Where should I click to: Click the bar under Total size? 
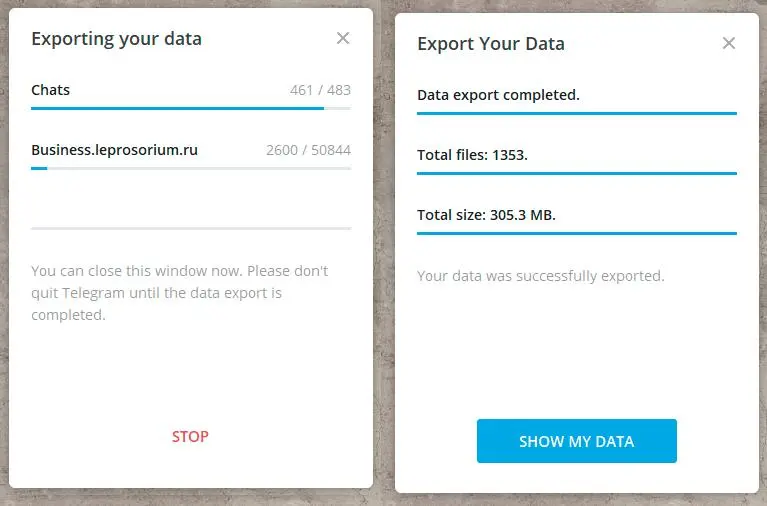point(577,233)
